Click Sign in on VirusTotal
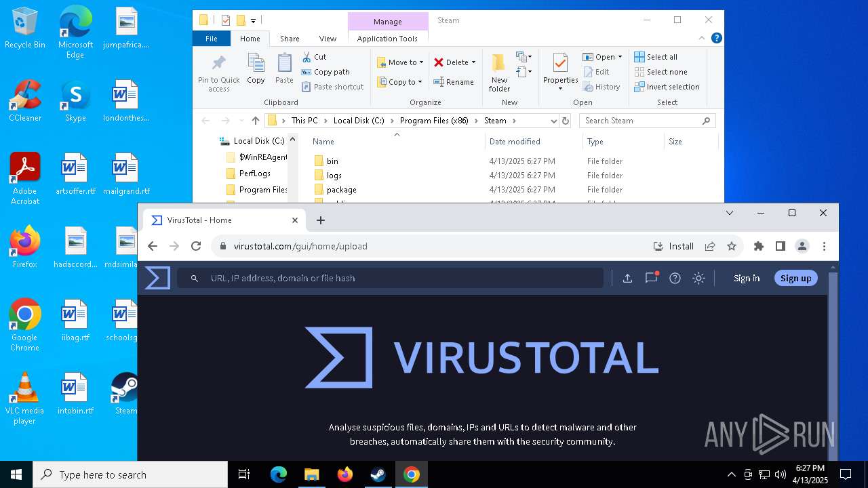 coord(747,278)
